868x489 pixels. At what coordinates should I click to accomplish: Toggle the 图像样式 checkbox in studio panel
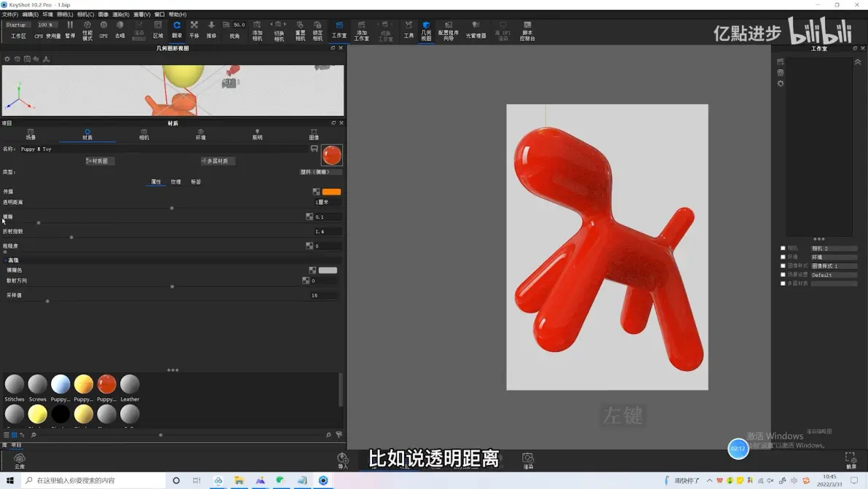click(783, 266)
